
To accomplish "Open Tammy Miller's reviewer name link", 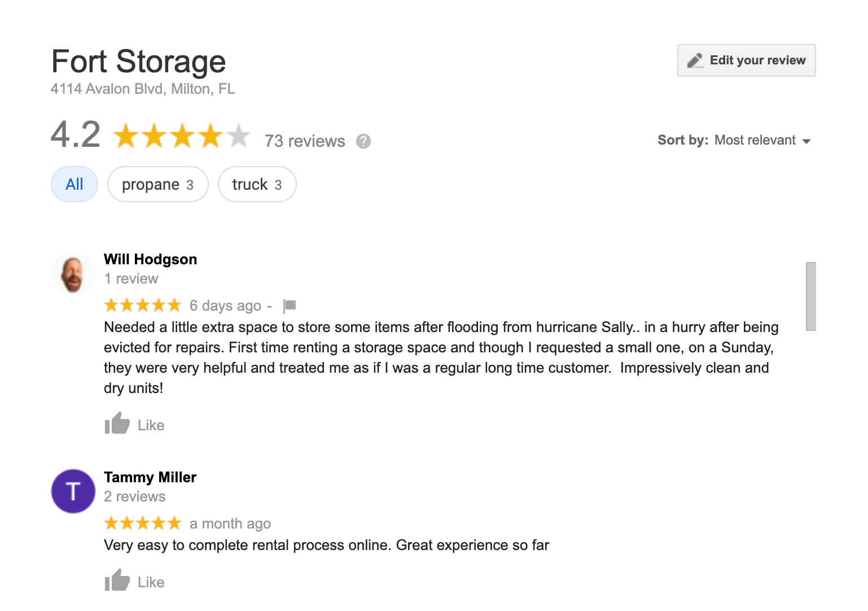I will [x=150, y=477].
